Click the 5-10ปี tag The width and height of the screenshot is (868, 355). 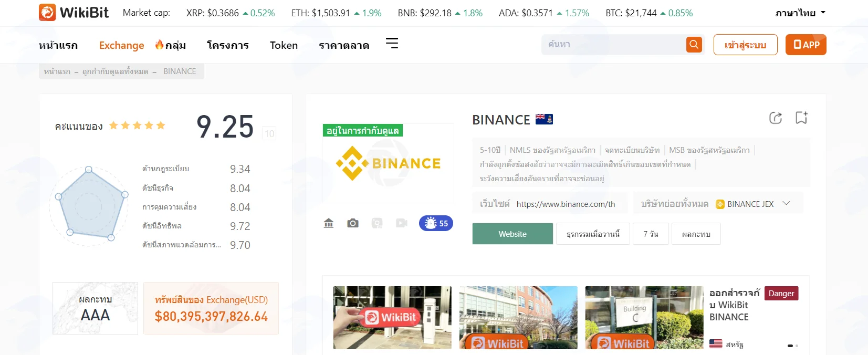pyautogui.click(x=490, y=150)
